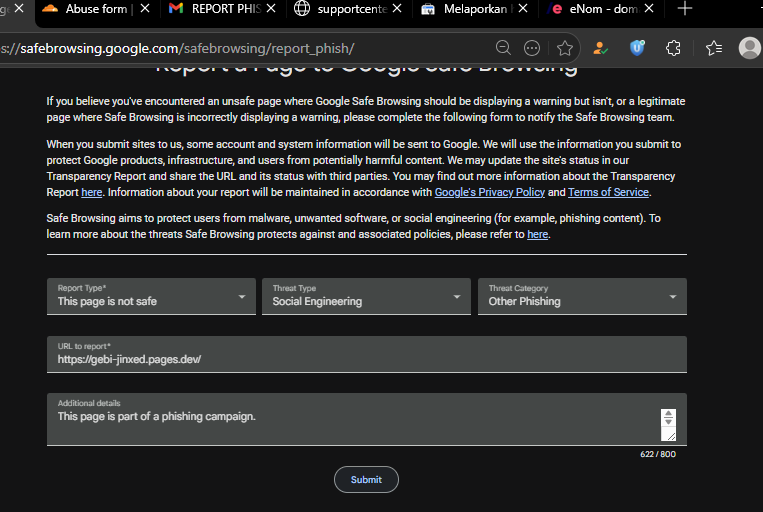
Task: Click the Cloudflare icon on the Abuse form tab
Action: click(x=50, y=8)
